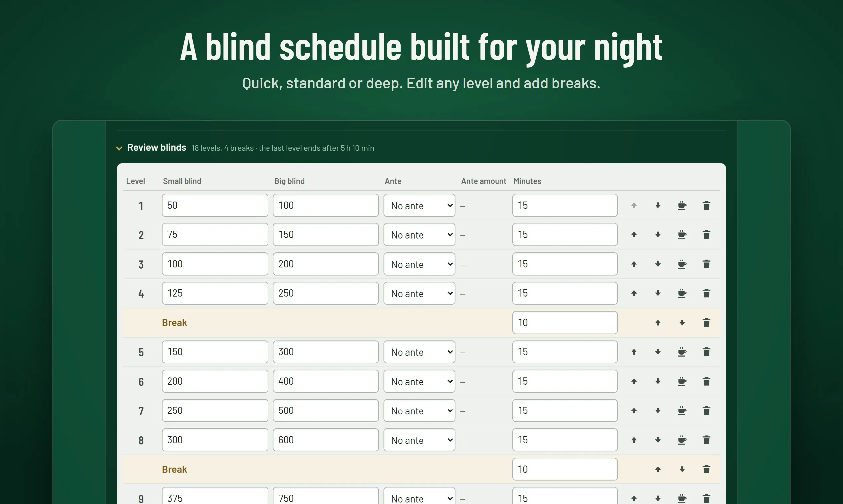
Task: Move level 2 up with the up arrow
Action: 634,235
